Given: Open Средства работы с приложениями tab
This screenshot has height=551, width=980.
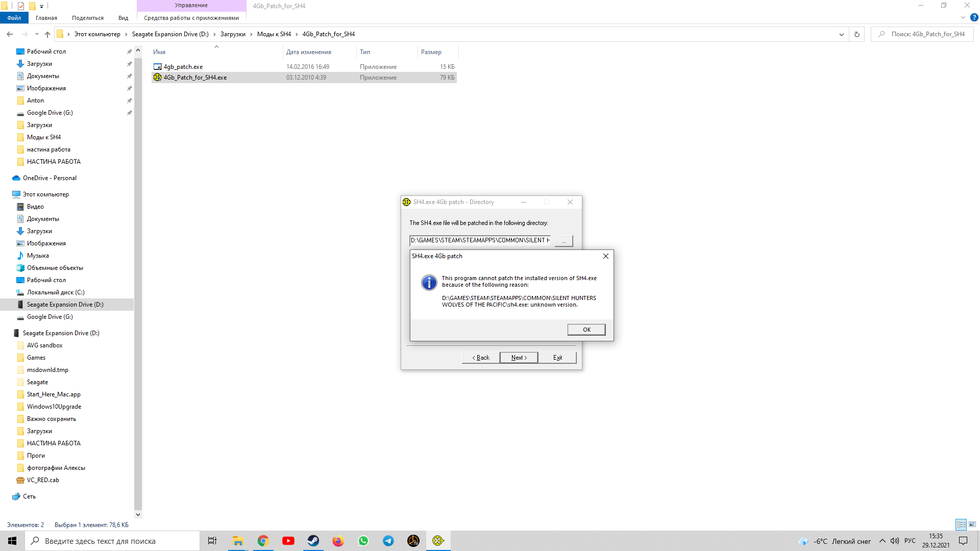Looking at the screenshot, I should click(x=191, y=18).
